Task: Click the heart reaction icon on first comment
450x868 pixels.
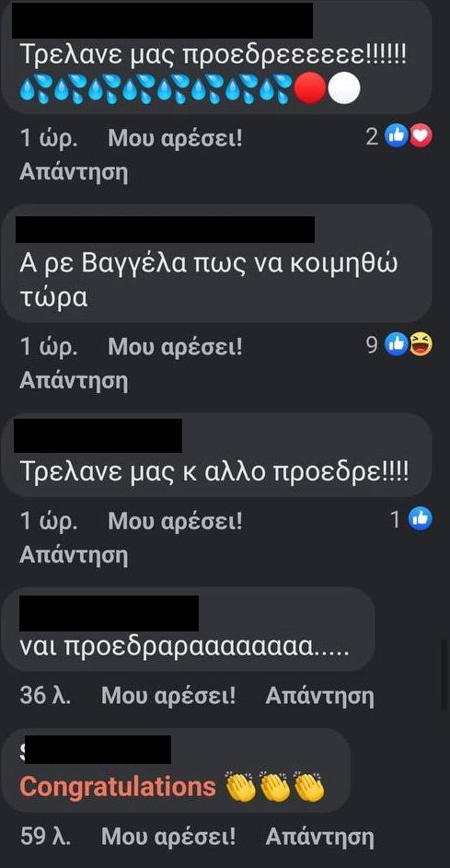Action: point(421,135)
